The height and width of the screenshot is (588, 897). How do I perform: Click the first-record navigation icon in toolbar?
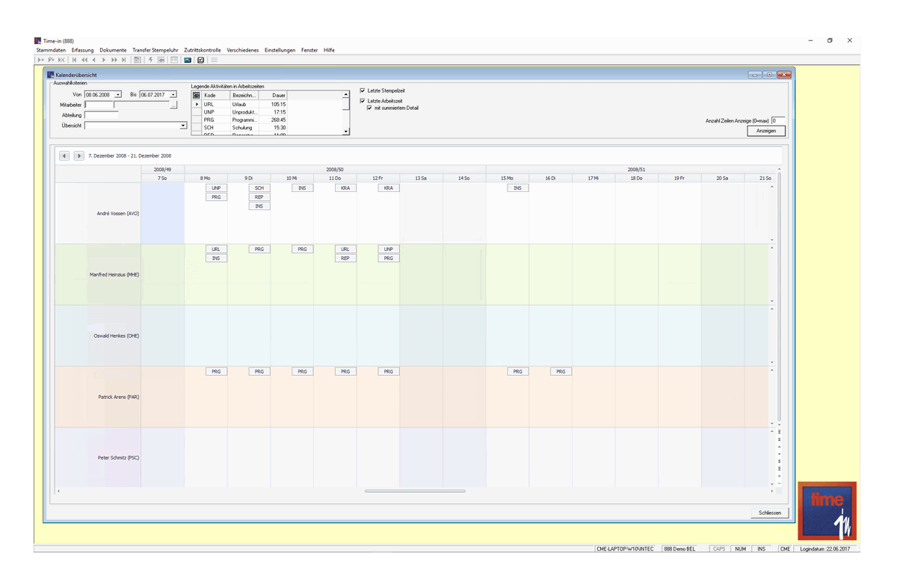[74, 60]
